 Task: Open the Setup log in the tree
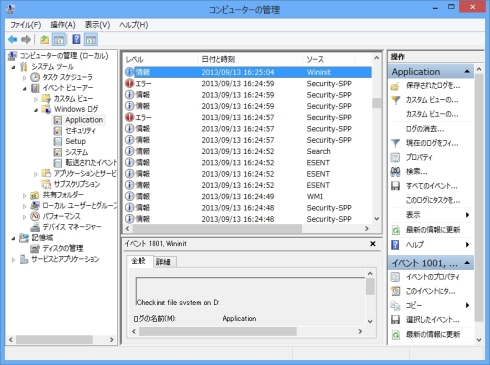[x=75, y=141]
